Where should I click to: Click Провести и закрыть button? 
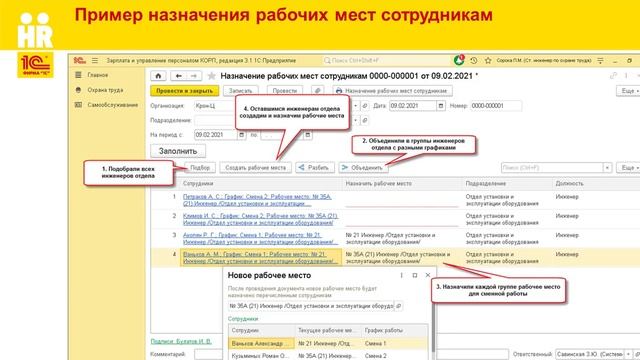[184, 91]
